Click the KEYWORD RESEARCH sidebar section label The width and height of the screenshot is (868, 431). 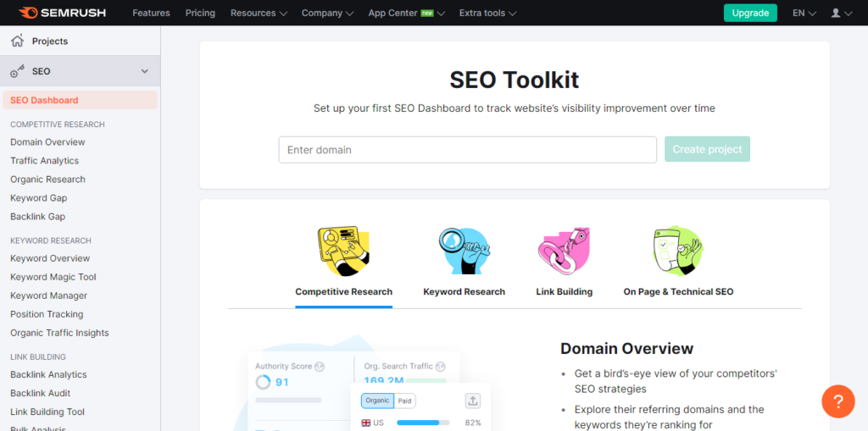pos(51,240)
